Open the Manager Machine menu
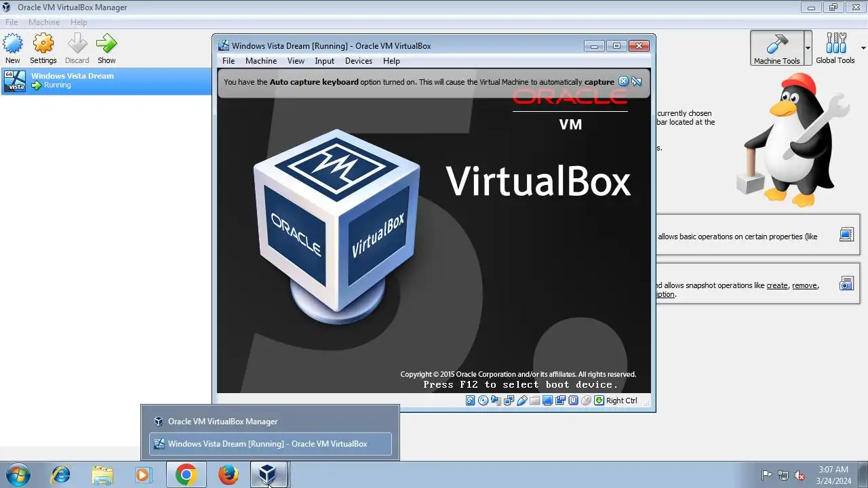The width and height of the screenshot is (868, 488). (44, 22)
